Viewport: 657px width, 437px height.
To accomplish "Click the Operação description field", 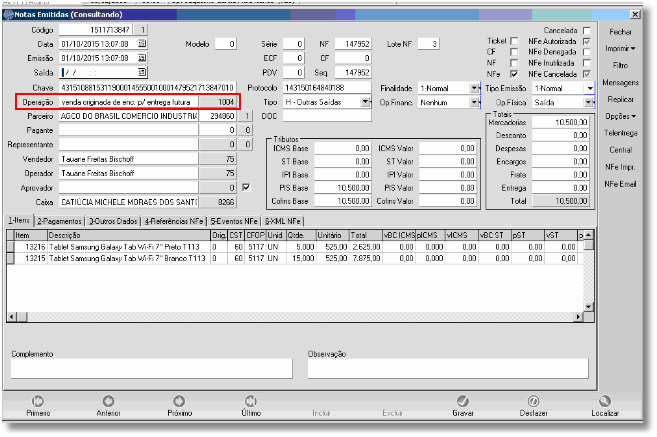I will point(129,102).
